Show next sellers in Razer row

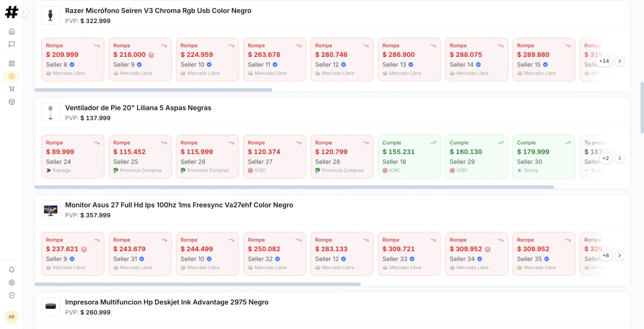[619, 61]
